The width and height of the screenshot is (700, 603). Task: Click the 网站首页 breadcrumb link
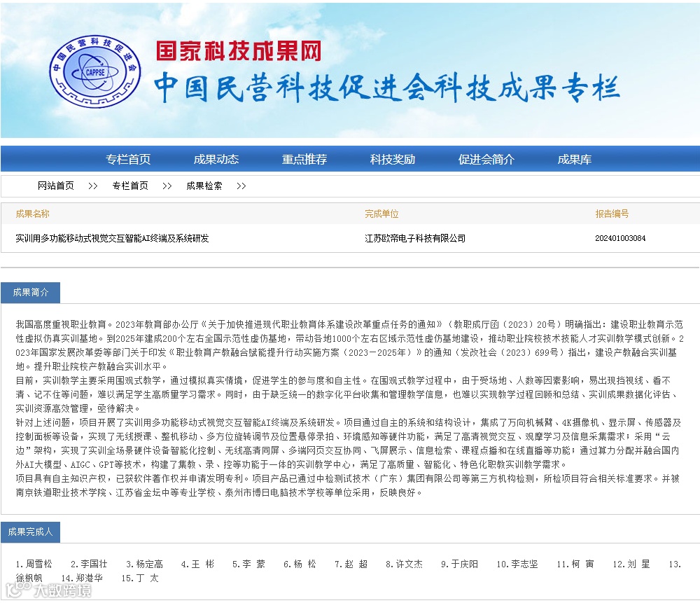coord(56,186)
